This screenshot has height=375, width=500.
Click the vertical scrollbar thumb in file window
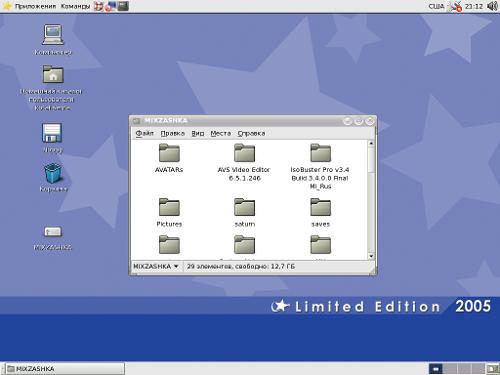[371, 160]
